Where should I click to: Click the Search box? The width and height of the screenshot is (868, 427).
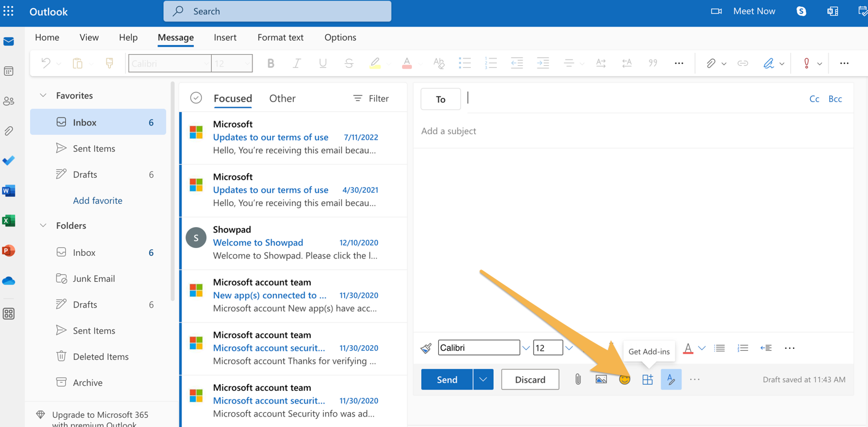[x=277, y=11]
